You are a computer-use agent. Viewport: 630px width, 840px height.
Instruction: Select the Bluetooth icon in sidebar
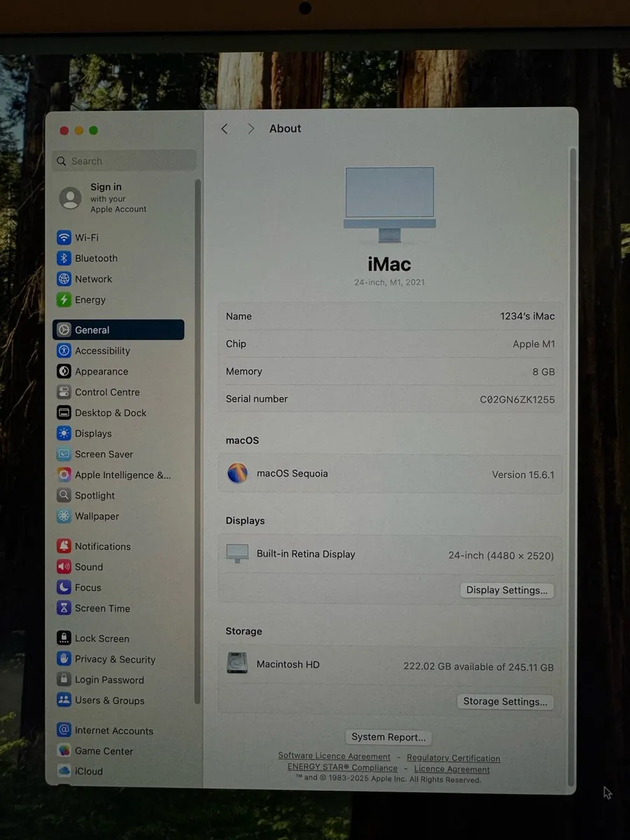(64, 258)
